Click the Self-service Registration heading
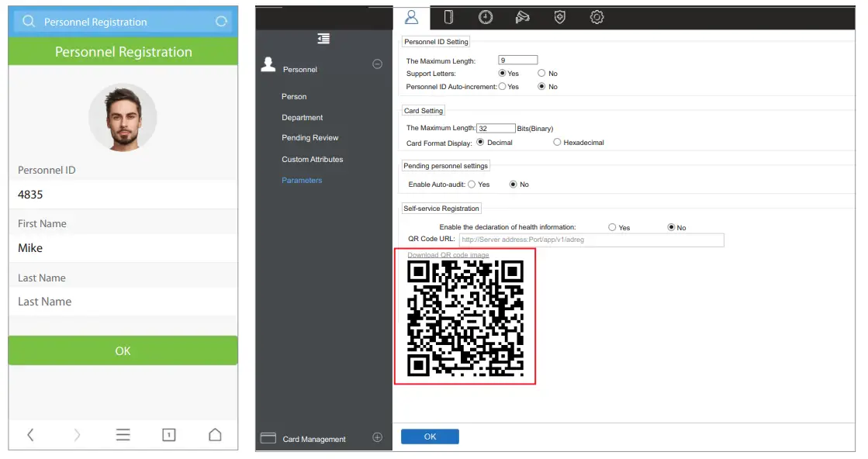This screenshot has width=868, height=459. point(441,209)
